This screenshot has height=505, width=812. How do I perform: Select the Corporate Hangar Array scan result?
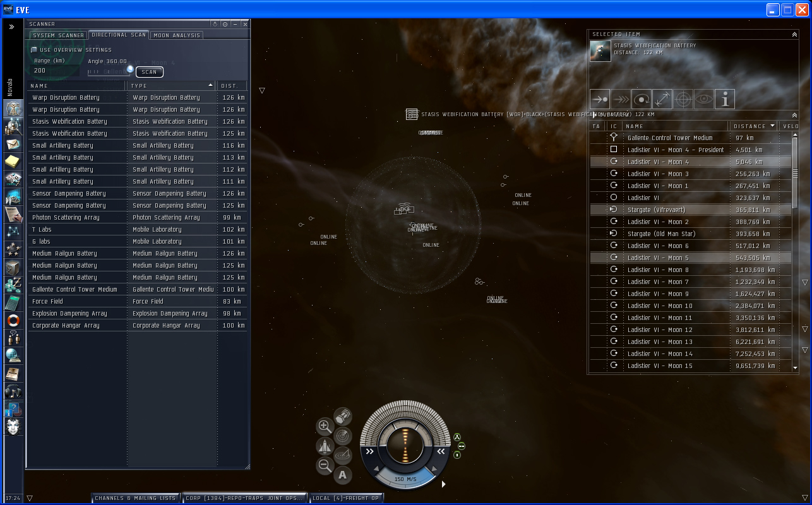138,326
